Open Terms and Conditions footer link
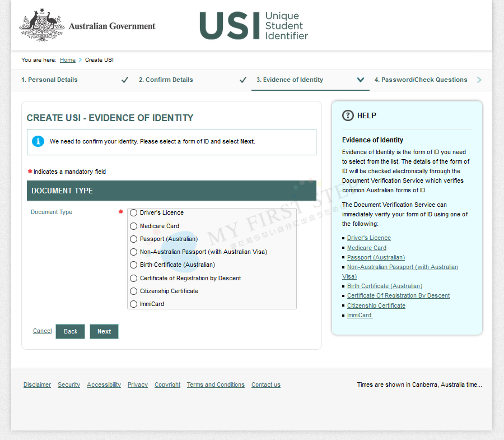504x440 pixels. [216, 385]
